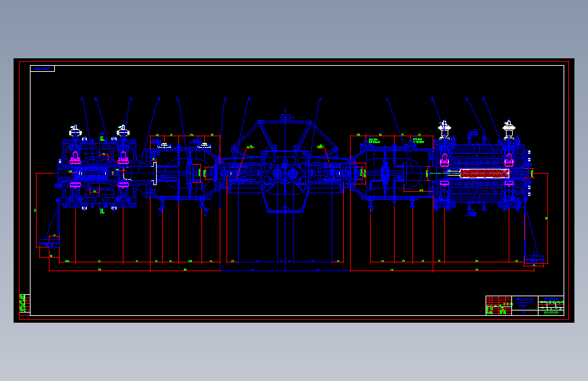Select the left support foot below the left cylinder

click(x=50, y=243)
